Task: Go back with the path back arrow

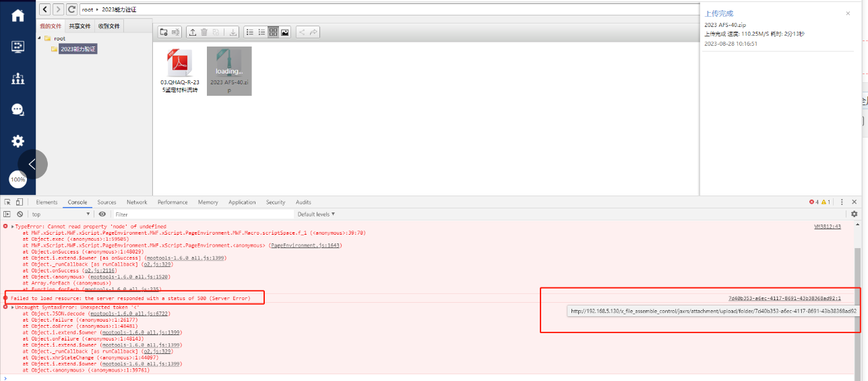Action: [44, 9]
